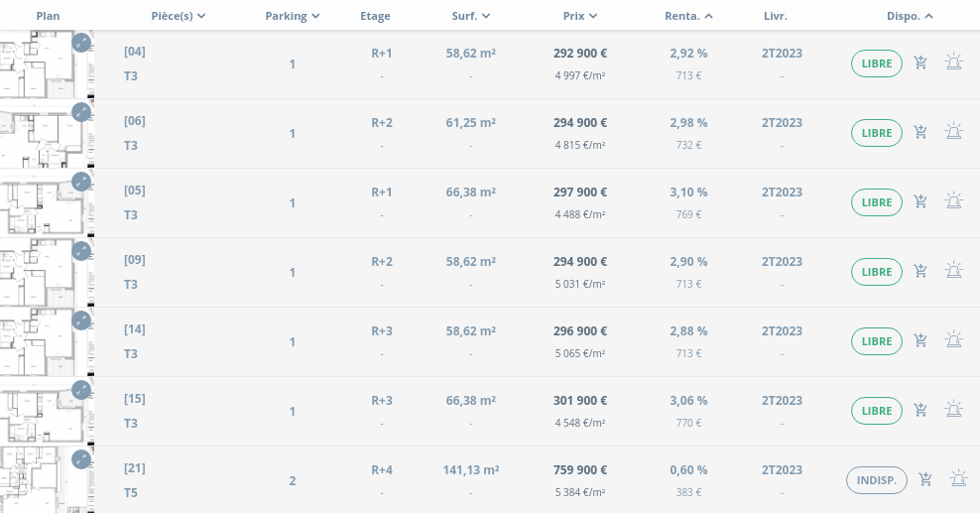Sort by Renta. column header
The image size is (980, 513).
coord(688,16)
